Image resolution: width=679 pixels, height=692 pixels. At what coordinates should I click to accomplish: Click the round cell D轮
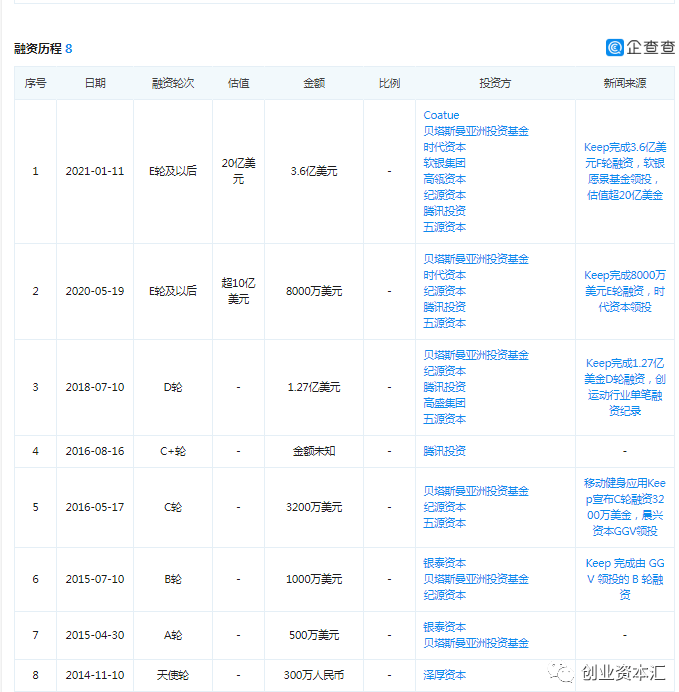point(173,387)
